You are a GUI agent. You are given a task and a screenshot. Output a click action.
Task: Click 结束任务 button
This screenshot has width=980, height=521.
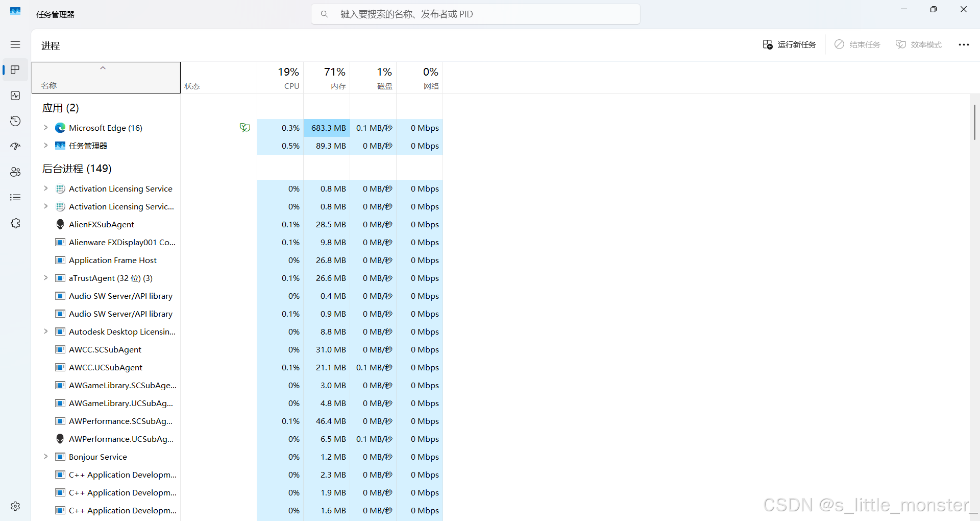857,44
